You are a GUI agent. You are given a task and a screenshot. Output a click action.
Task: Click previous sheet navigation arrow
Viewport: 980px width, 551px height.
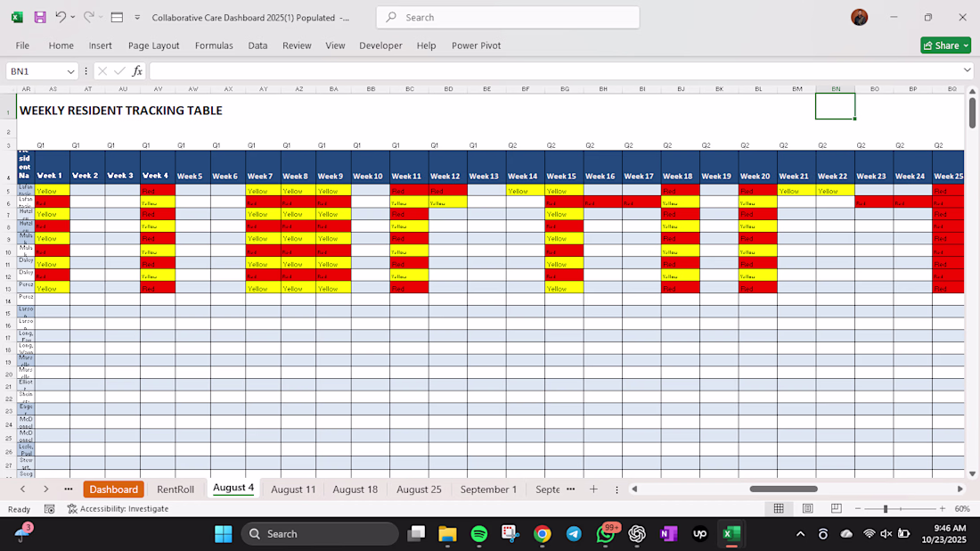click(23, 489)
